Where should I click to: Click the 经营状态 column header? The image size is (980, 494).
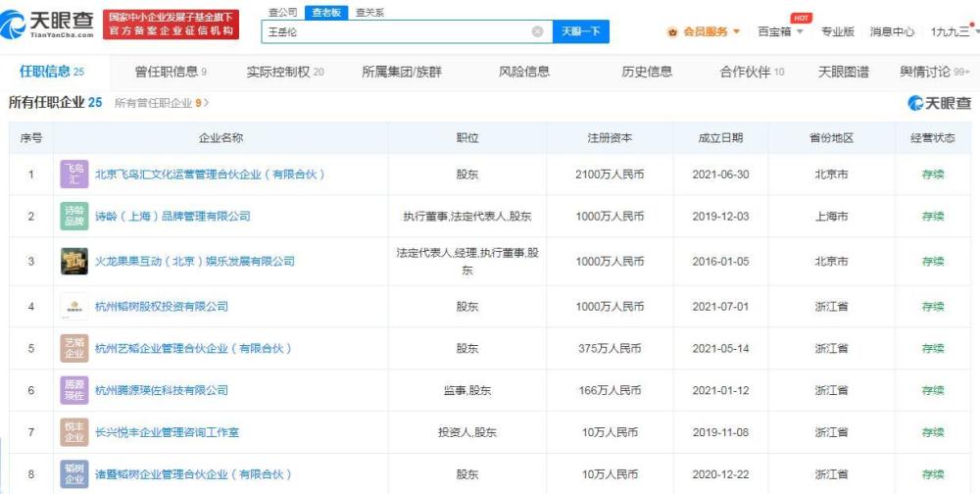[x=933, y=138]
